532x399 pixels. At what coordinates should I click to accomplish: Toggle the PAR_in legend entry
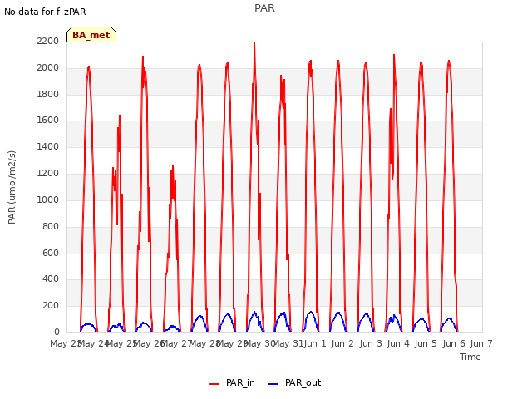click(233, 382)
